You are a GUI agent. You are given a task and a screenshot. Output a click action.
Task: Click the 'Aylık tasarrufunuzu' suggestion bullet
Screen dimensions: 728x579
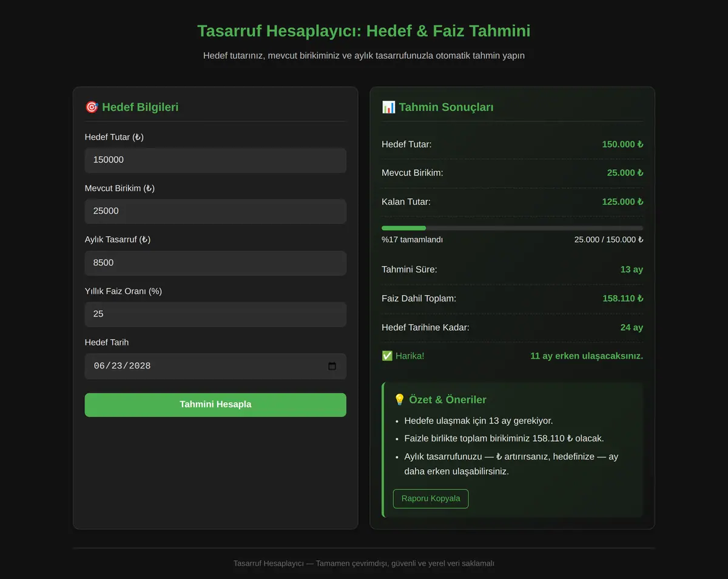(x=511, y=464)
